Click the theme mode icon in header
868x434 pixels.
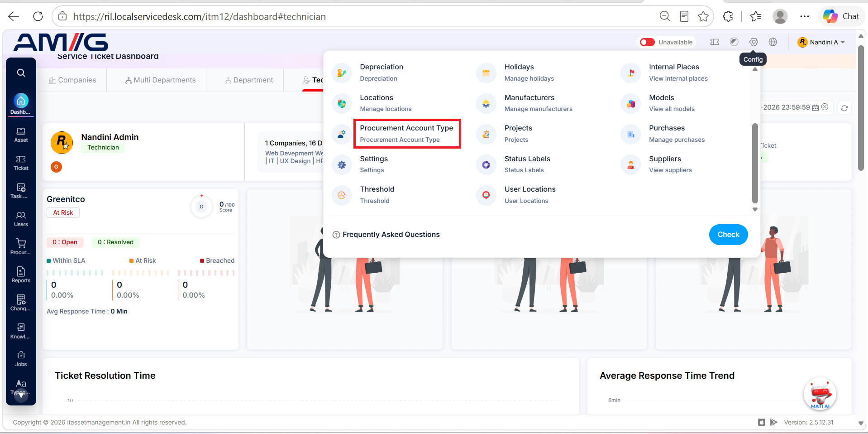tap(734, 42)
